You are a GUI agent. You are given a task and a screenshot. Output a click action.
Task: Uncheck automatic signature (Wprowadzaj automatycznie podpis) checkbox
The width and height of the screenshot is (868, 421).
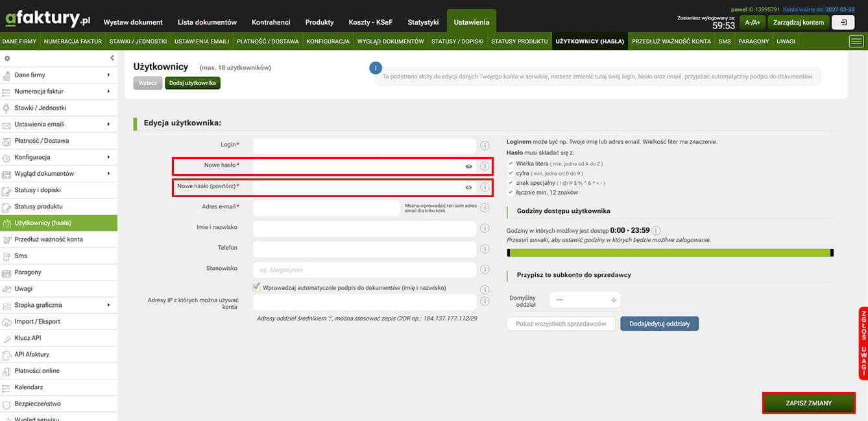(x=257, y=287)
